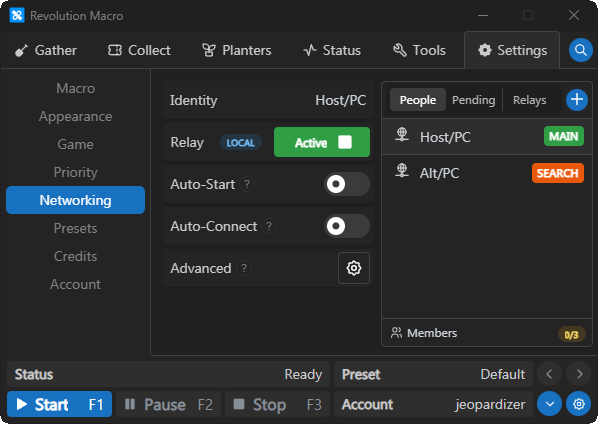Open the Credits section
598x424 pixels.
76,256
